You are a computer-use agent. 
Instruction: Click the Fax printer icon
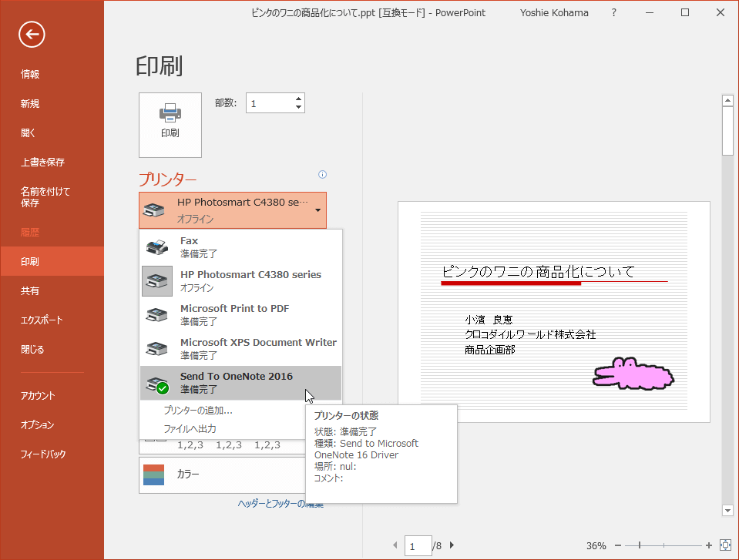coord(157,246)
